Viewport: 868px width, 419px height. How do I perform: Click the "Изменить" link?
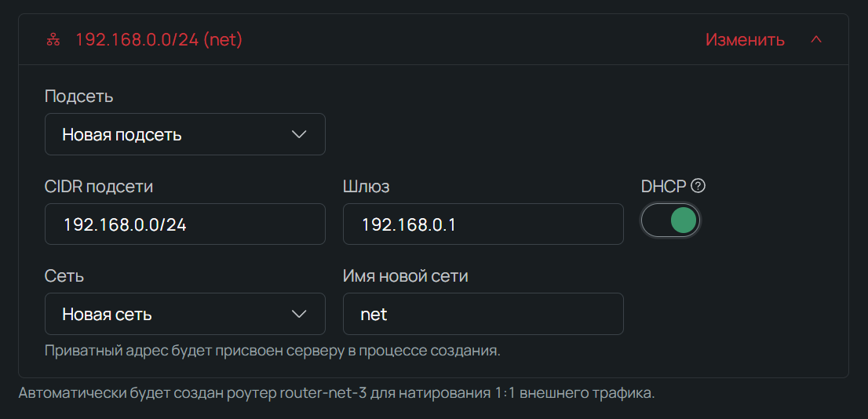(x=745, y=39)
